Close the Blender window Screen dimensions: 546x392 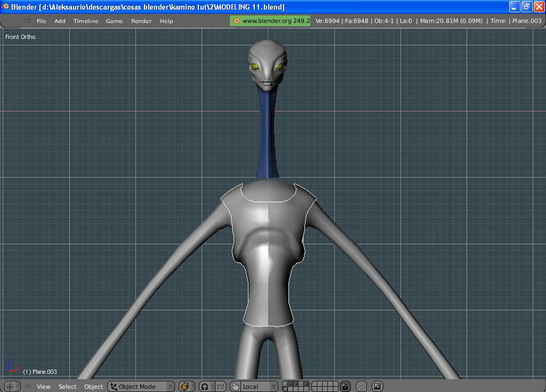click(x=539, y=6)
